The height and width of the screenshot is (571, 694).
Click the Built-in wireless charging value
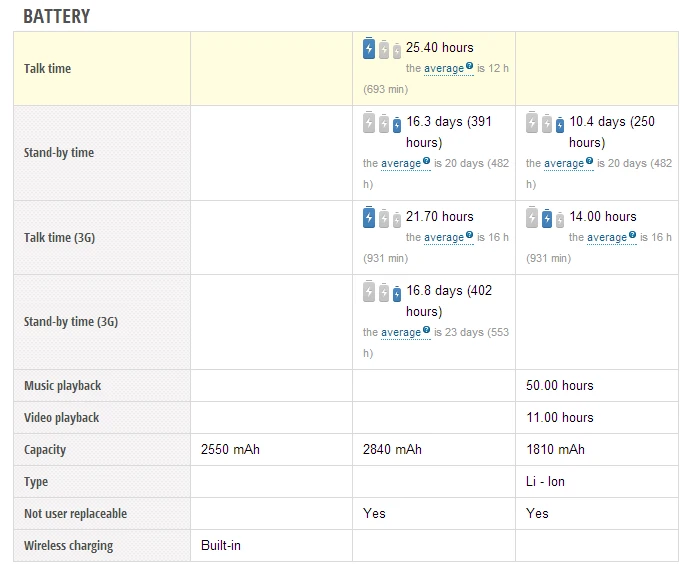tap(221, 546)
